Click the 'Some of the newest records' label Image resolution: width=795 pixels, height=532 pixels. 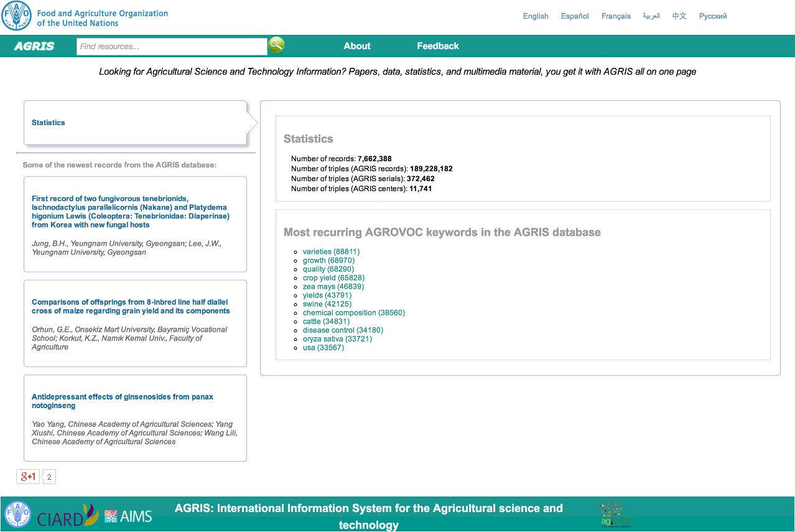[119, 165]
